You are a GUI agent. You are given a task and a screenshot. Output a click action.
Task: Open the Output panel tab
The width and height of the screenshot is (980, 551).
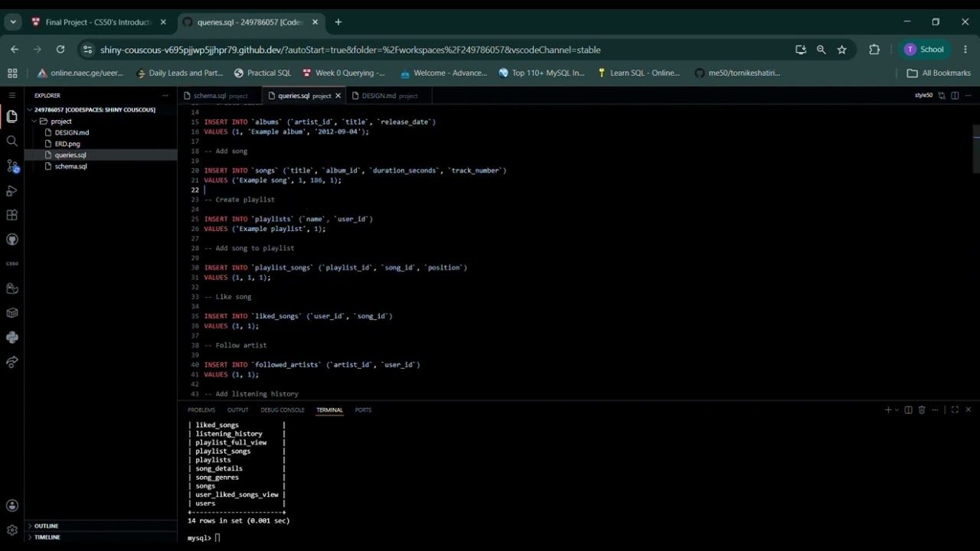click(237, 410)
